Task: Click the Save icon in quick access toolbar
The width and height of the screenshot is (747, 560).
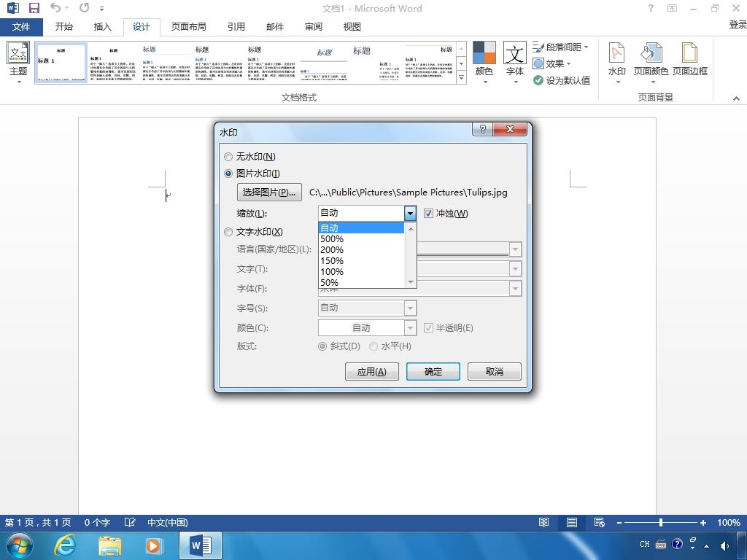Action: [x=34, y=8]
